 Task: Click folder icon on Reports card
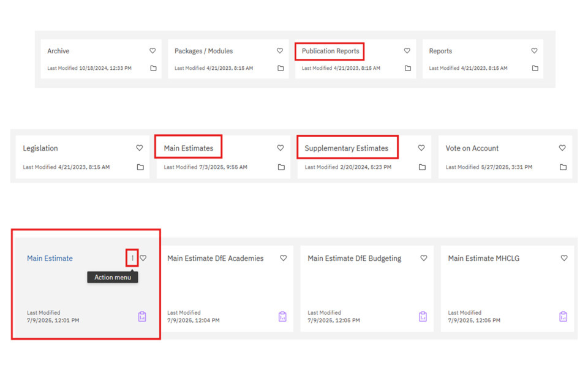[535, 68]
